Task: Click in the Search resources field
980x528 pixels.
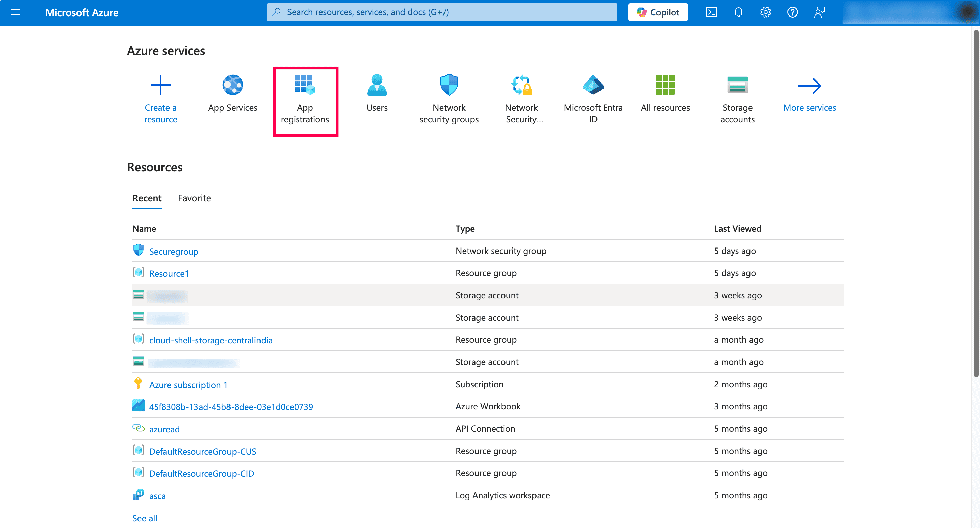Action: pos(441,12)
